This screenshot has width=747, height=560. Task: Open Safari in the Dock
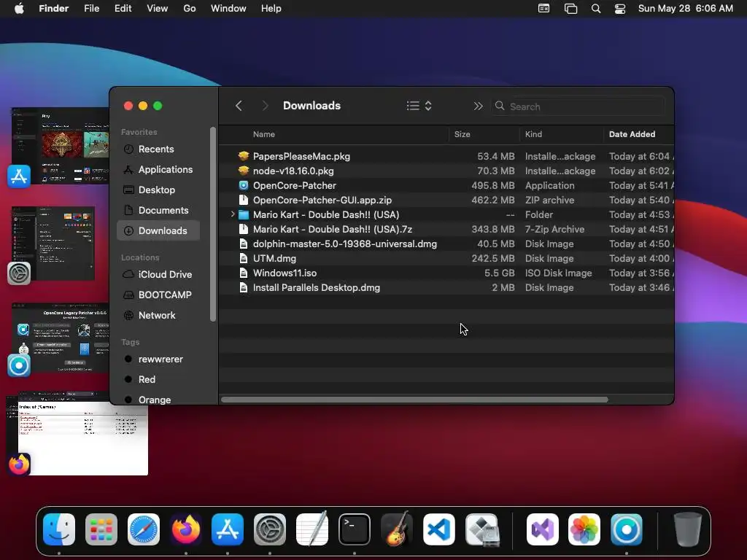point(144,529)
